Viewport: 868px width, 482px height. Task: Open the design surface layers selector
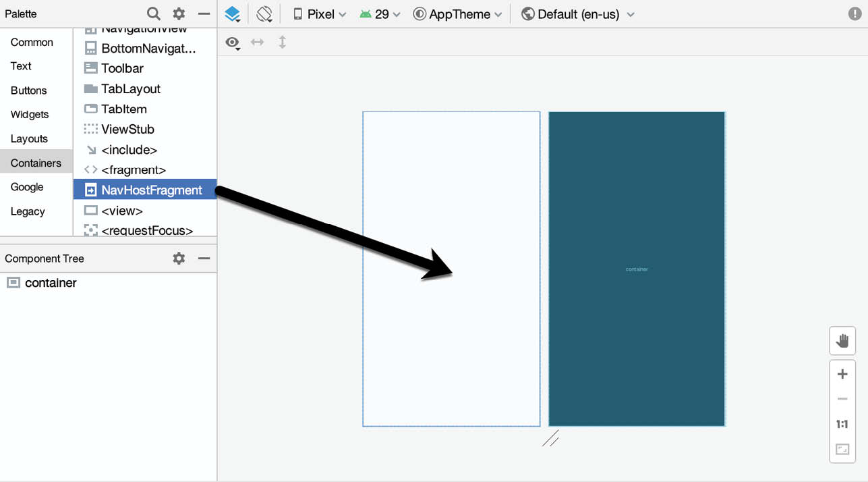(x=232, y=14)
